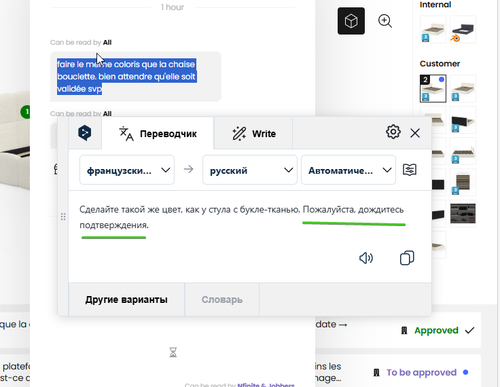
Task: Click the Approved status label
Action: click(436, 330)
